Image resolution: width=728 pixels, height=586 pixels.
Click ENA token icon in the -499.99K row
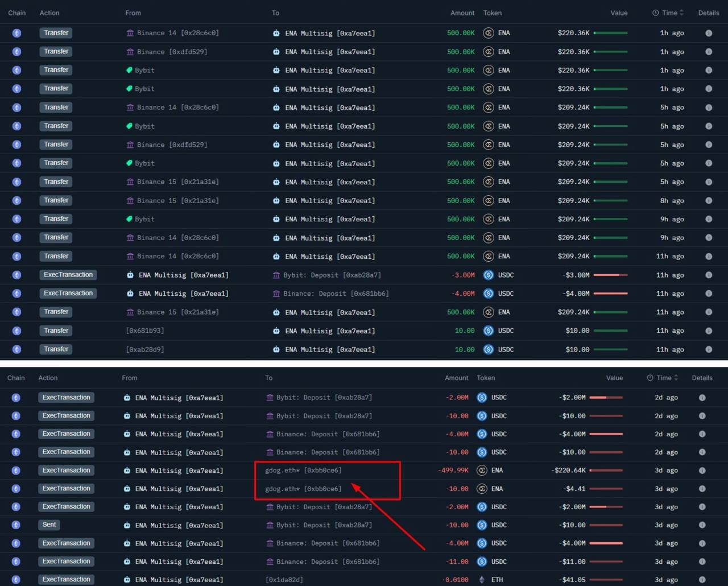click(482, 471)
